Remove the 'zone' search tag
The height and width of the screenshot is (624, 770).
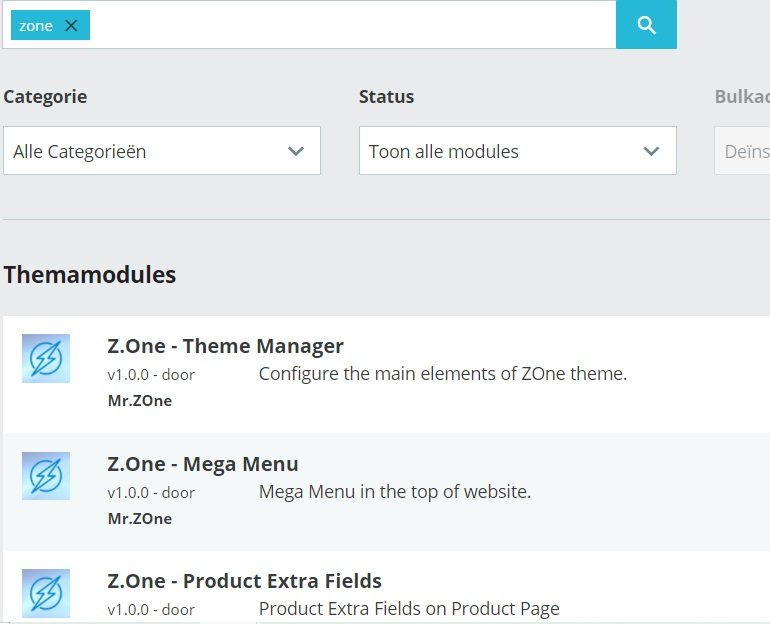71,26
